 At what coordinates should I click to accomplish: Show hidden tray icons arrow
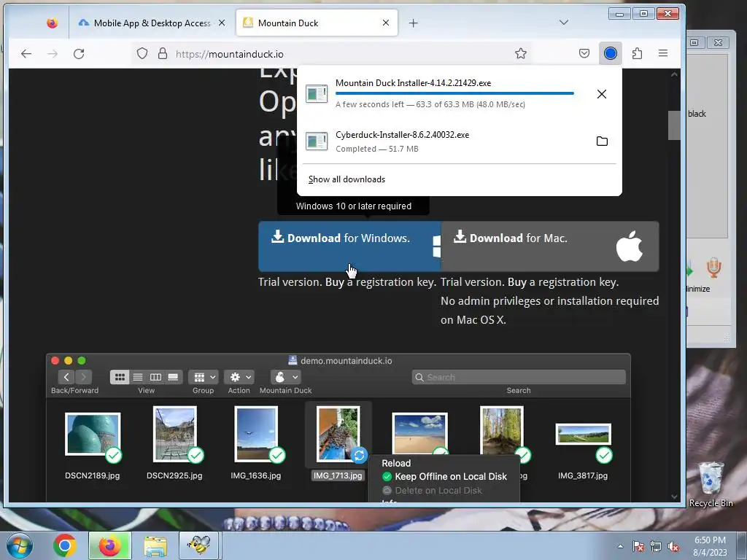[620, 546]
